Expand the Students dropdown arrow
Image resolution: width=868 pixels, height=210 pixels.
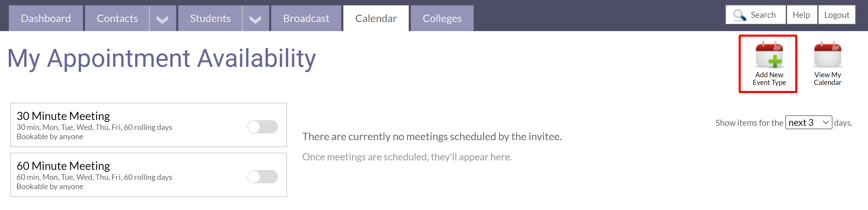[255, 19]
